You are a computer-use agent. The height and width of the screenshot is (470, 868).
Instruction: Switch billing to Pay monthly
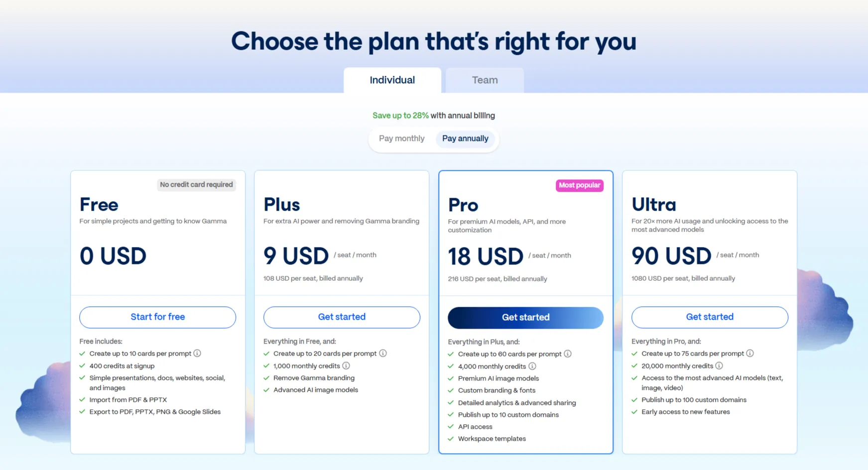401,138
